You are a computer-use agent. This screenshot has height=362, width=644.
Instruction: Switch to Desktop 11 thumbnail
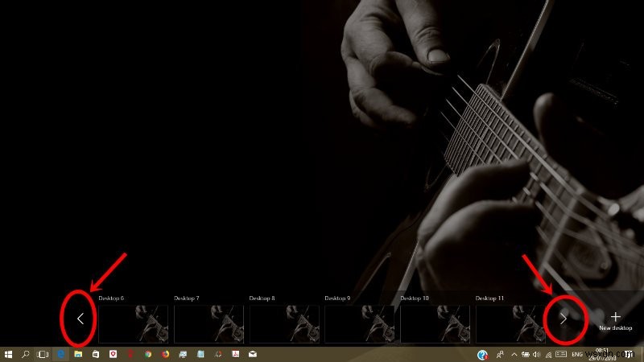[x=510, y=324]
